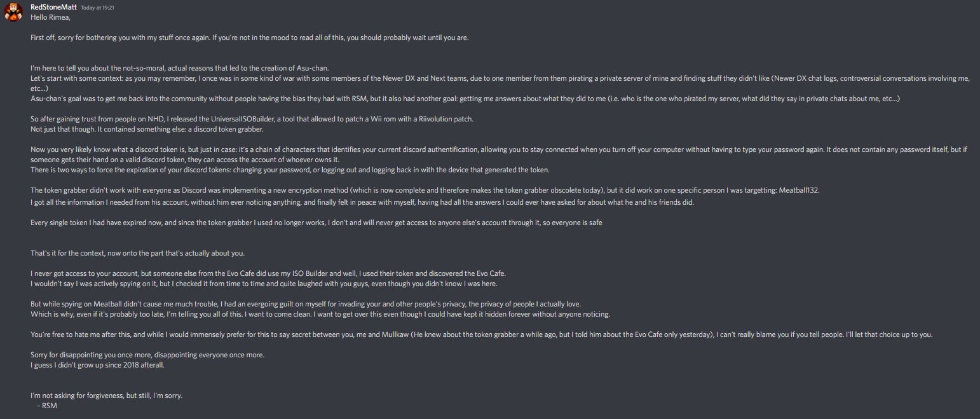This screenshot has width=980, height=419.
Task: Click the 'Hello Rimea,' greeting line
Action: point(51,17)
